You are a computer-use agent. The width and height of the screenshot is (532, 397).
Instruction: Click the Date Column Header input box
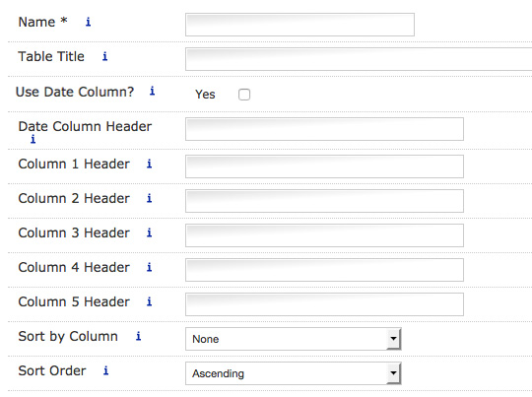pos(324,129)
